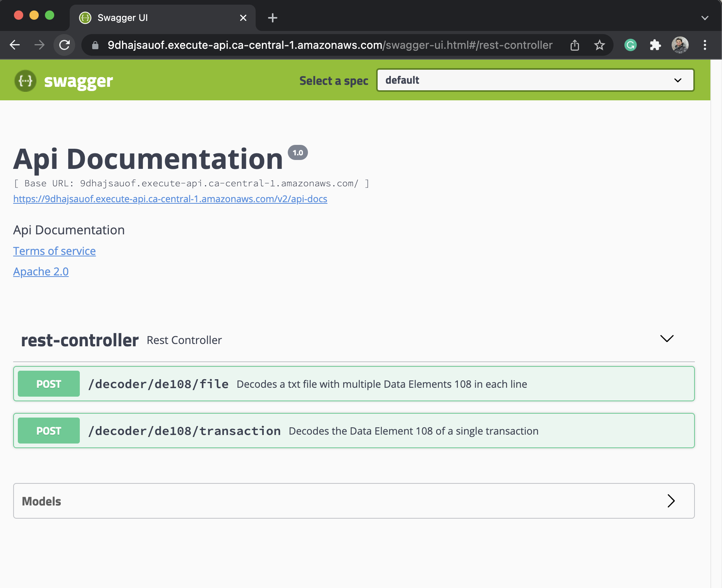This screenshot has width=722, height=588.
Task: Open the Chrome three-dot menu
Action: 705,45
